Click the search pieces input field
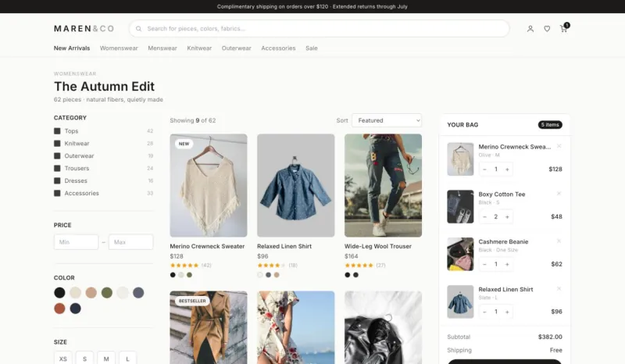The image size is (625, 364). click(319, 29)
